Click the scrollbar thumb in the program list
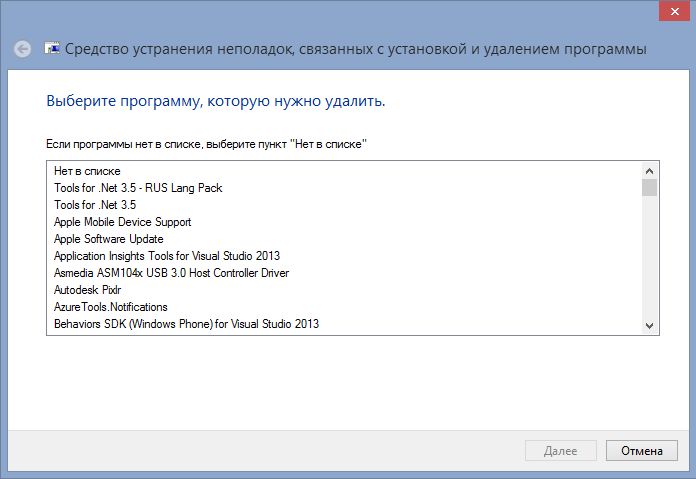696x479 pixels. [649, 187]
